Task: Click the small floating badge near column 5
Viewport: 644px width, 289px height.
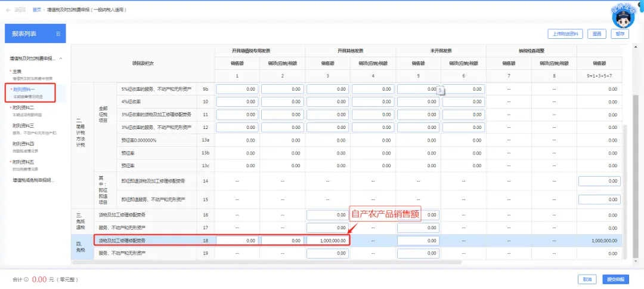Action: (x=441, y=90)
